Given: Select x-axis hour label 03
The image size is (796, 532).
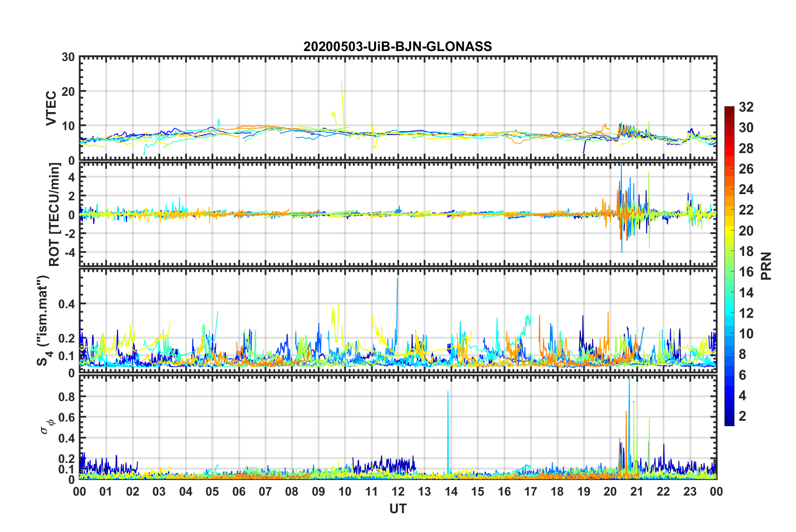Looking at the screenshot, I should pos(159,491).
